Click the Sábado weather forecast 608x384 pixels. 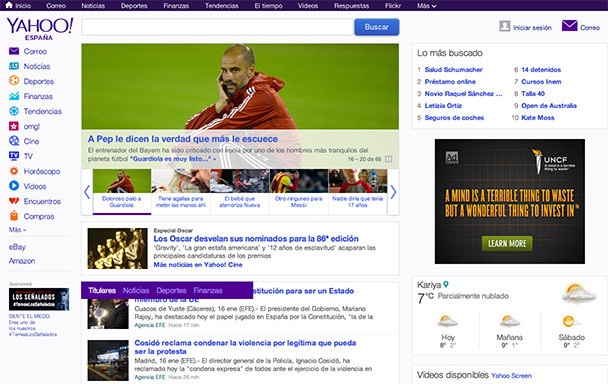[571, 332]
